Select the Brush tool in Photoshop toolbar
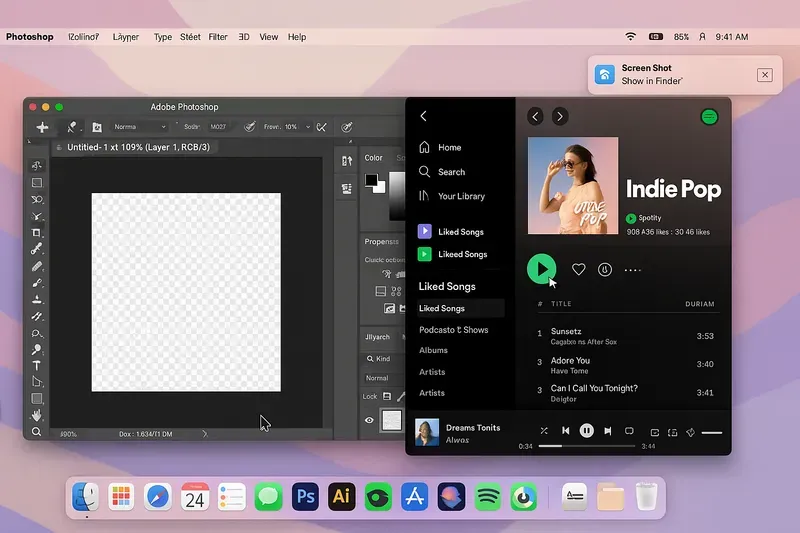800x533 pixels. click(x=37, y=282)
